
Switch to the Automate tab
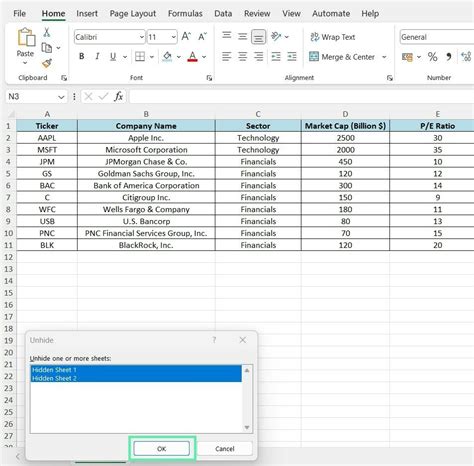(x=331, y=14)
